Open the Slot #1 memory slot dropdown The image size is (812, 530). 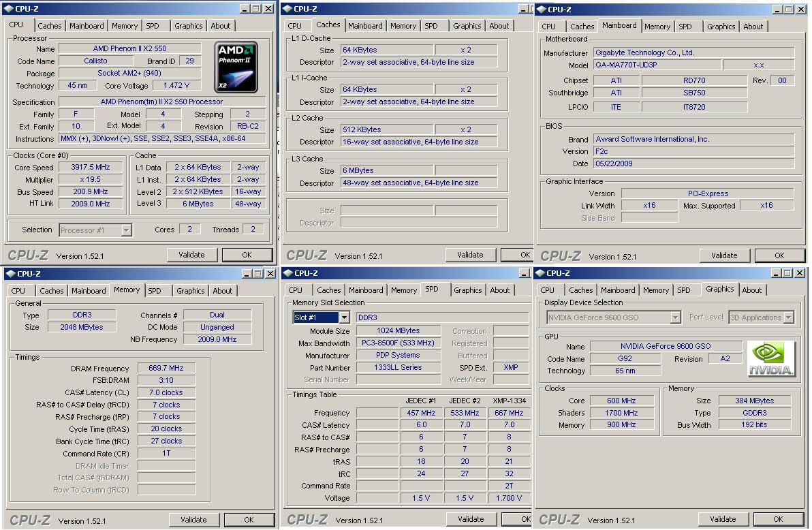click(x=344, y=317)
